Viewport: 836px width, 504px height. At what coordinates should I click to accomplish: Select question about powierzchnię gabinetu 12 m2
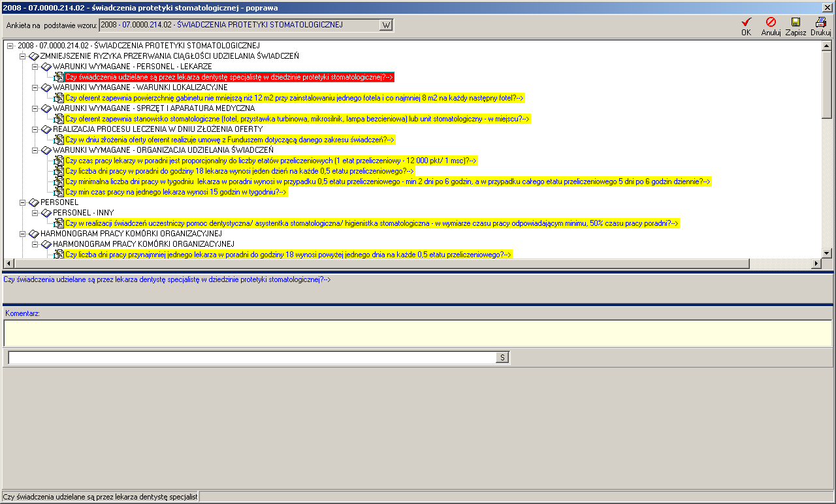pyautogui.click(x=295, y=98)
